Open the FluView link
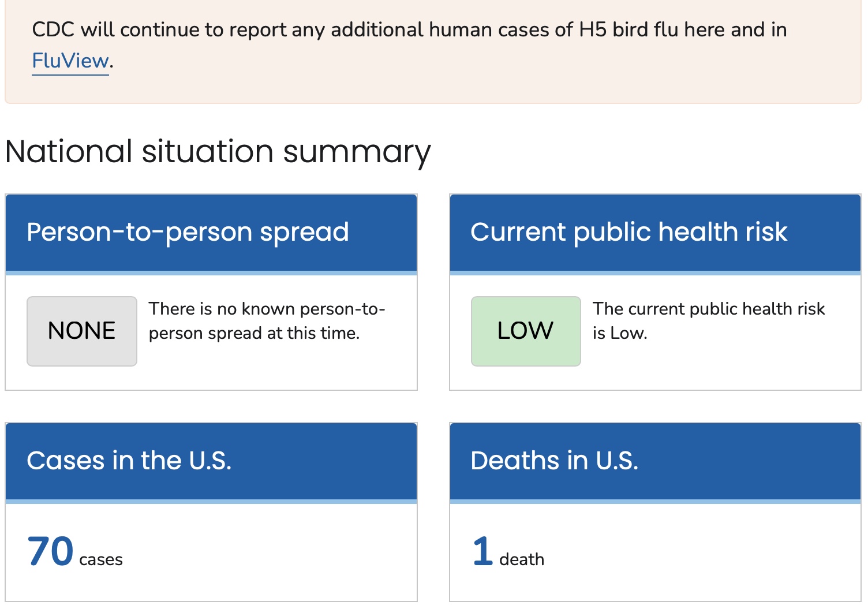Screen dimensions: 868x605 click(x=70, y=61)
